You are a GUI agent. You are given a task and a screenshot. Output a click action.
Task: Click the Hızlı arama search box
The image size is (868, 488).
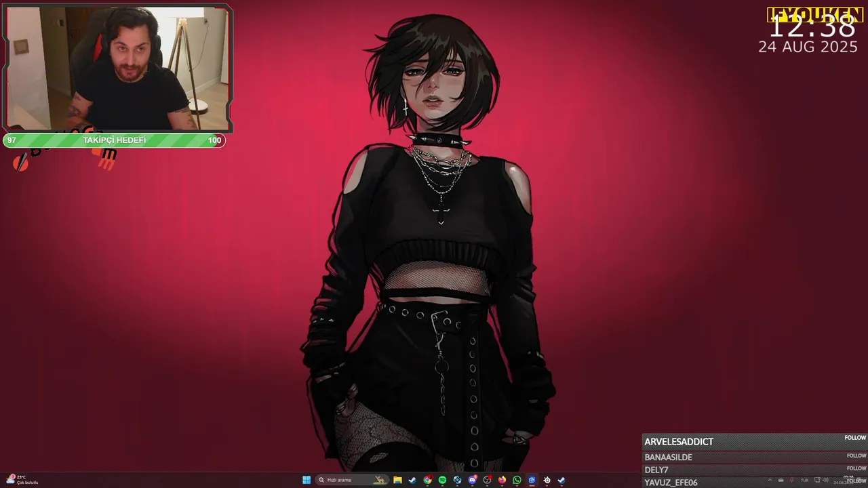tap(352, 480)
